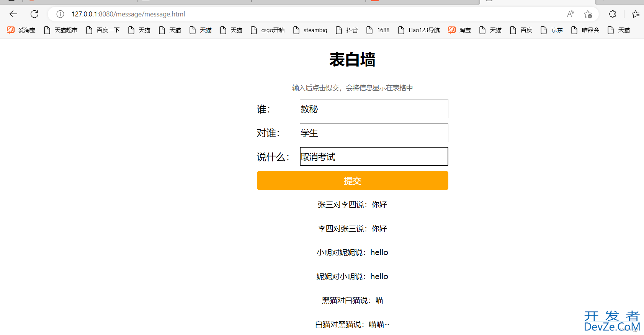Open 淘宝 bookmark

pos(459,30)
